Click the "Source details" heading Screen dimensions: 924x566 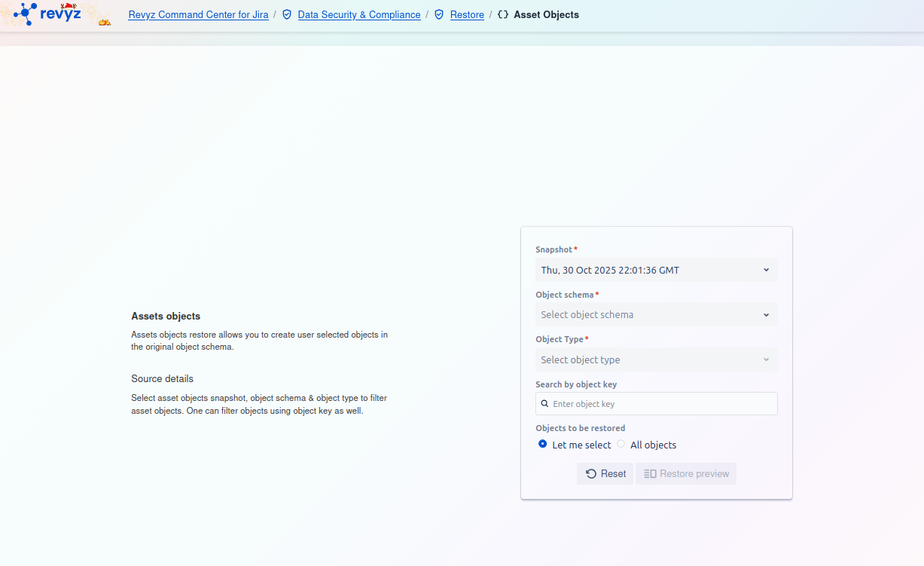click(162, 378)
